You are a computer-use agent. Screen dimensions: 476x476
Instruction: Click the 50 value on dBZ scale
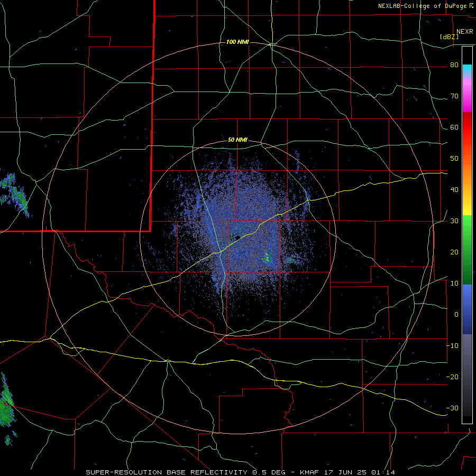coord(454,159)
